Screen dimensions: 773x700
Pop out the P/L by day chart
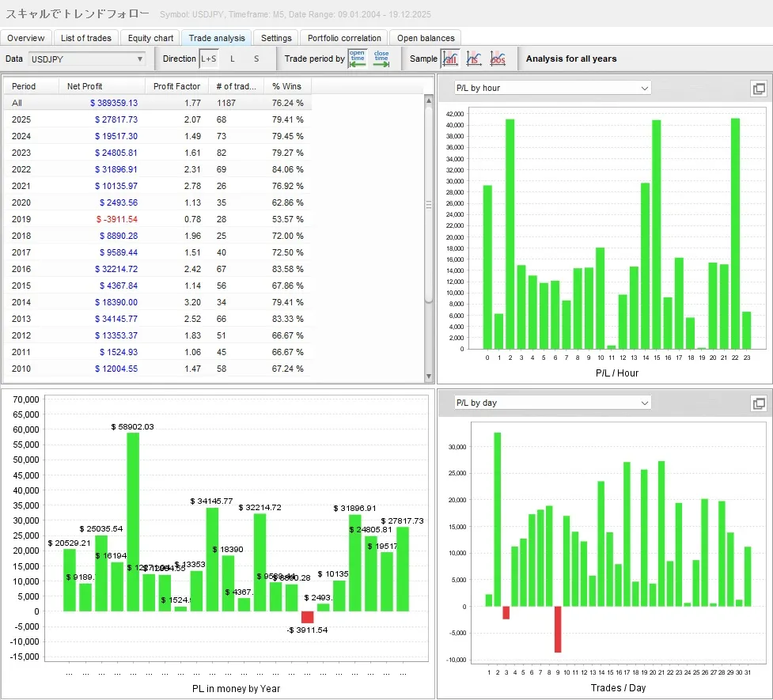coord(758,403)
